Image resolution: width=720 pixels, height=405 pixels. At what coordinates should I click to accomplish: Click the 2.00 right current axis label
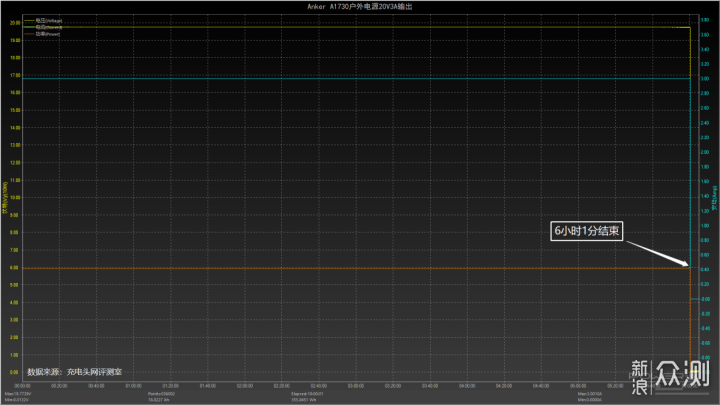coord(704,152)
